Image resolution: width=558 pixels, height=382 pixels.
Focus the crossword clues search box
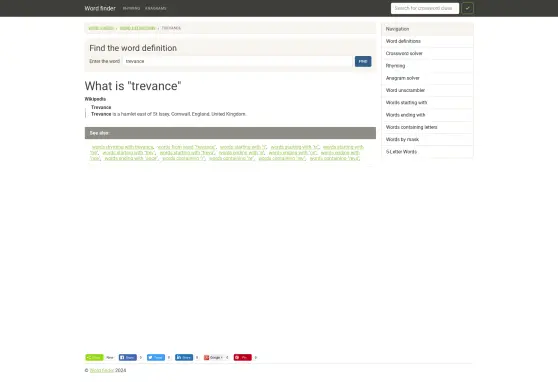click(425, 8)
